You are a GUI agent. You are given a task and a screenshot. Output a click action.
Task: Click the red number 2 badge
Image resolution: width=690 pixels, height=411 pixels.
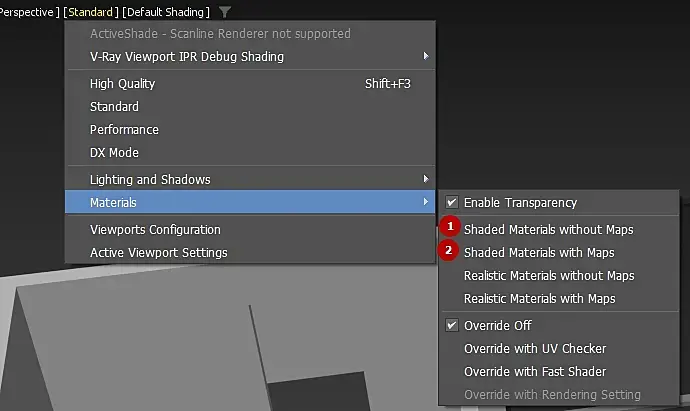tap(450, 252)
